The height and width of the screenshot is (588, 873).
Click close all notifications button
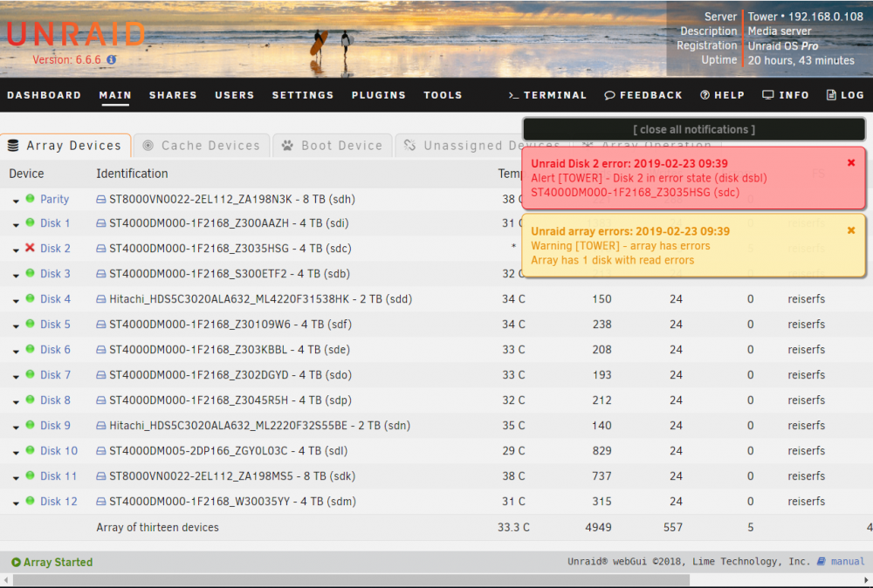coord(694,130)
